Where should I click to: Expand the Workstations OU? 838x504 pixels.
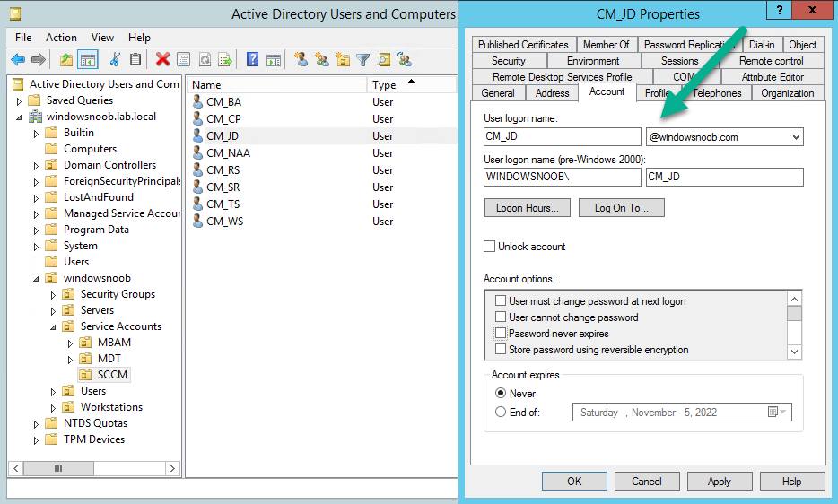54,408
